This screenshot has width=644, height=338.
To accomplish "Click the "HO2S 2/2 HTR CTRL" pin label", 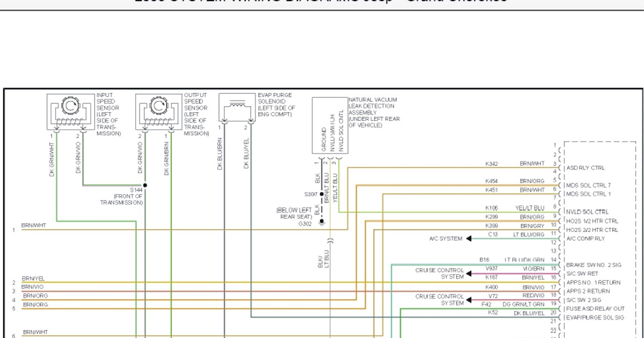I will pyautogui.click(x=592, y=230).
